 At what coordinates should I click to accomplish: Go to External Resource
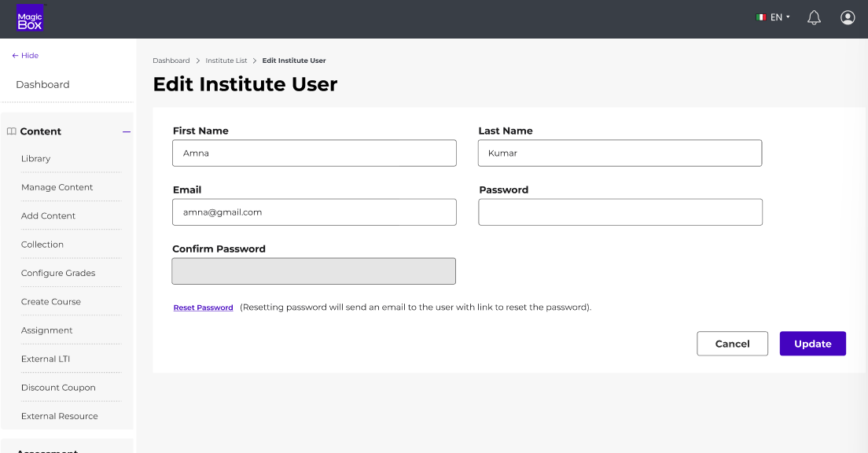coord(59,417)
